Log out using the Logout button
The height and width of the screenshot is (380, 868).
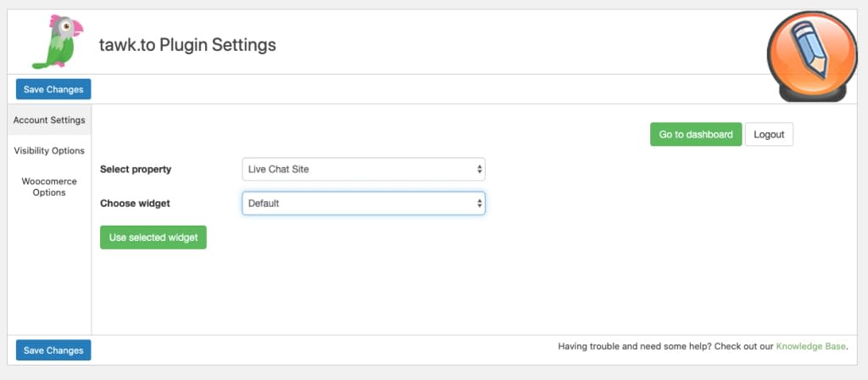(x=769, y=135)
